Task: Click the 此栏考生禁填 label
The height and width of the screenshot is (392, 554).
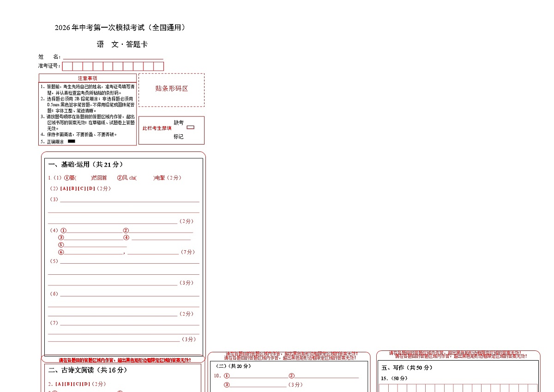Action: click(x=157, y=128)
